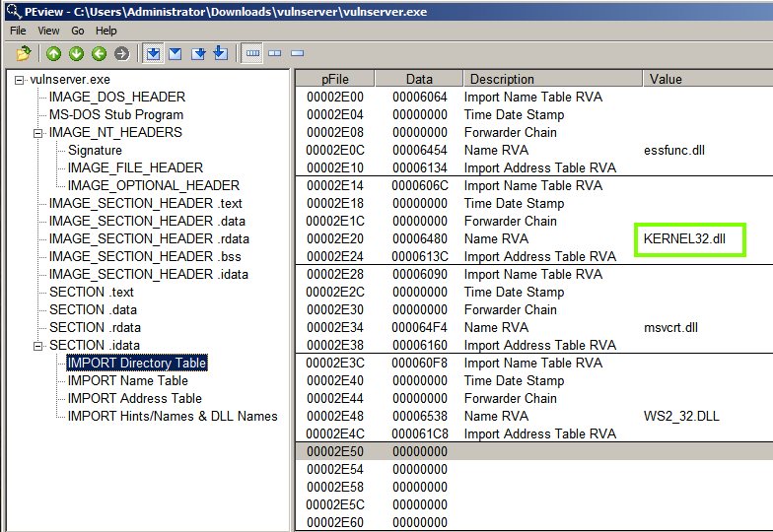This screenshot has width=773, height=532.
Task: Click the blue envelope-shaped toolbar icon
Action: (x=176, y=53)
